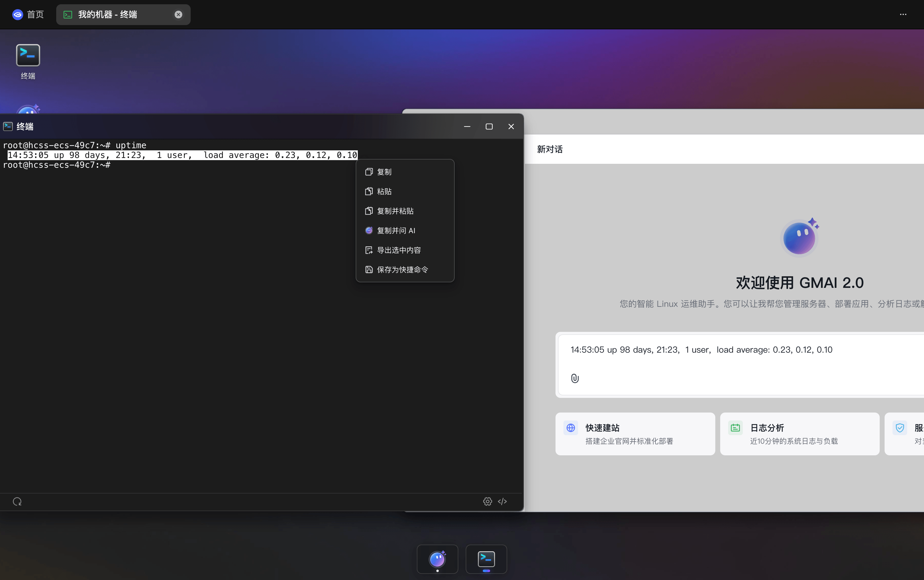This screenshot has width=924, height=580.
Task: Click the globe icon on 快速建站 card
Action: click(571, 428)
